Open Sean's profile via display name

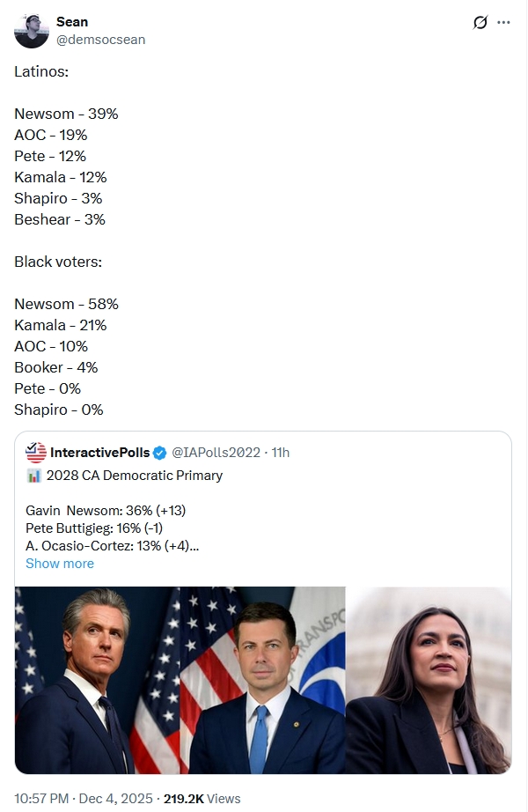(x=72, y=21)
